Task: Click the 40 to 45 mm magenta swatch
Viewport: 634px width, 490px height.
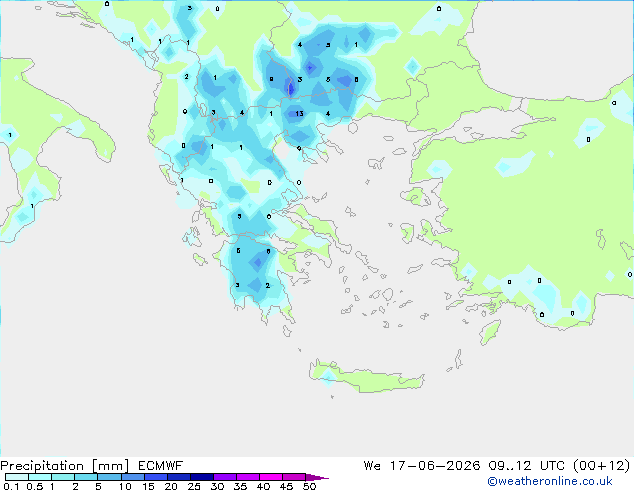Action: click(x=271, y=477)
